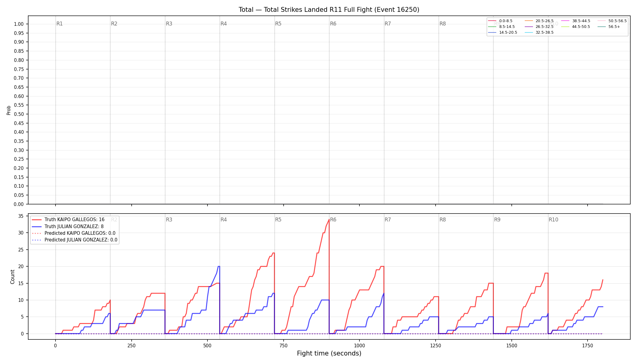Click the Count y-axis label

point(12,277)
